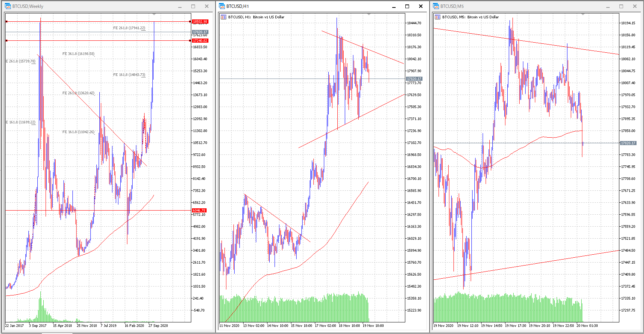Click the chart shift triangle on Weekly chart
The width and height of the screenshot is (644, 334).
[x=154, y=15]
